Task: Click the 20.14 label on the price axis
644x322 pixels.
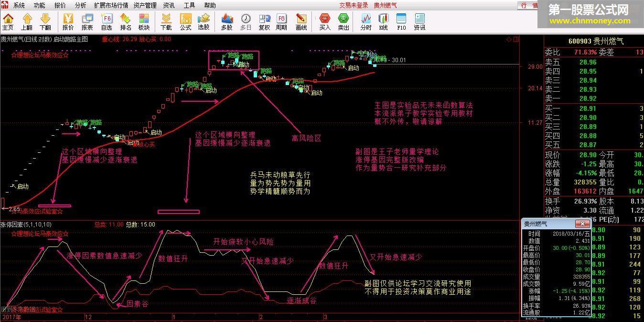Action: (535, 88)
